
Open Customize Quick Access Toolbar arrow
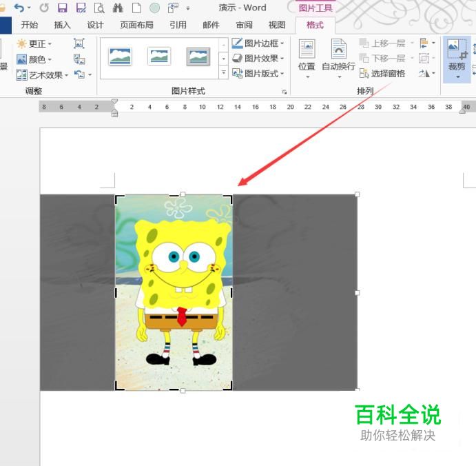coord(188,8)
